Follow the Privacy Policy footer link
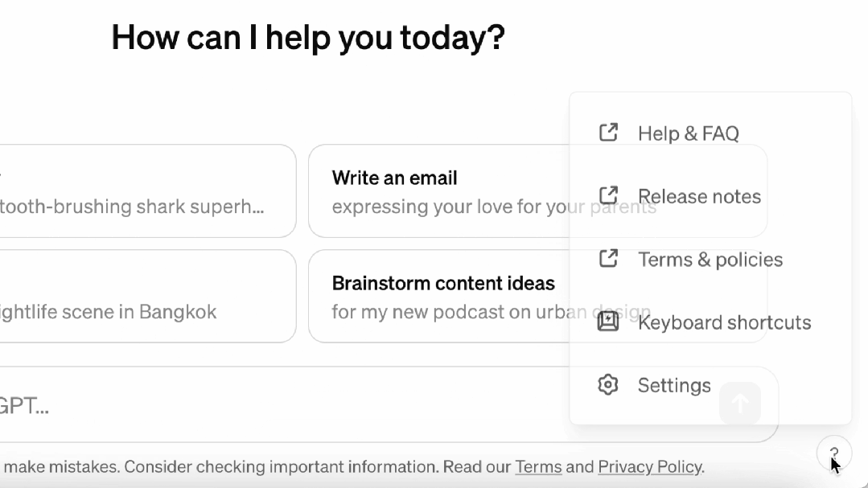868x488 pixels. tap(650, 467)
